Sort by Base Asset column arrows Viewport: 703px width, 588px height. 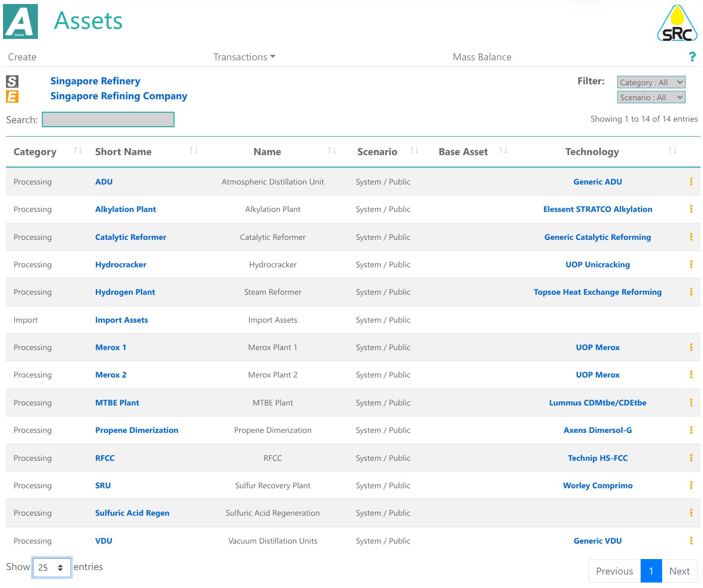tap(504, 151)
